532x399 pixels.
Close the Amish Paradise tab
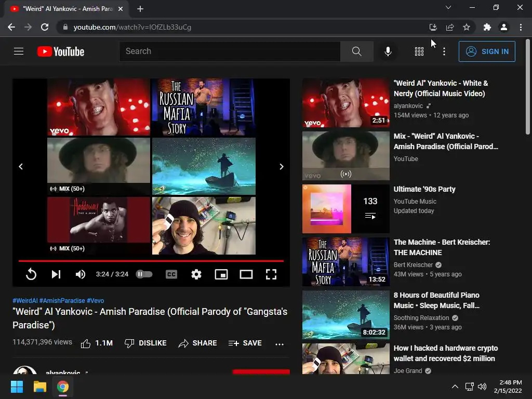pos(121,9)
